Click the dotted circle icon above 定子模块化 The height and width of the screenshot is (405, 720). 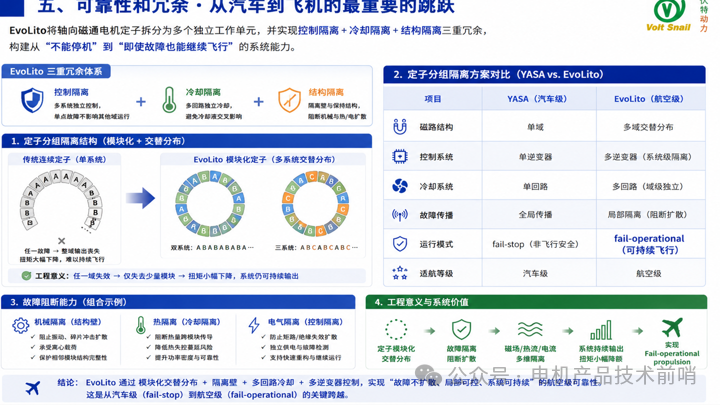tap(396, 330)
